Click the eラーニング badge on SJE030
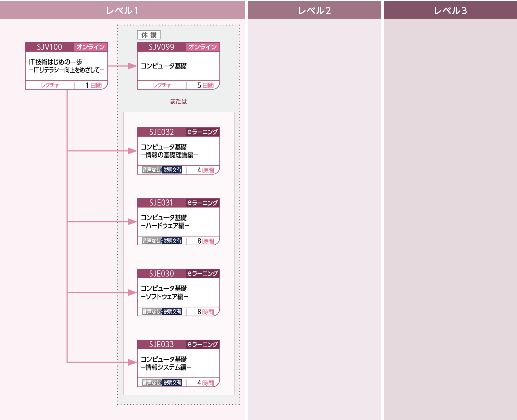Screen dimensions: 517x420 (x=203, y=274)
